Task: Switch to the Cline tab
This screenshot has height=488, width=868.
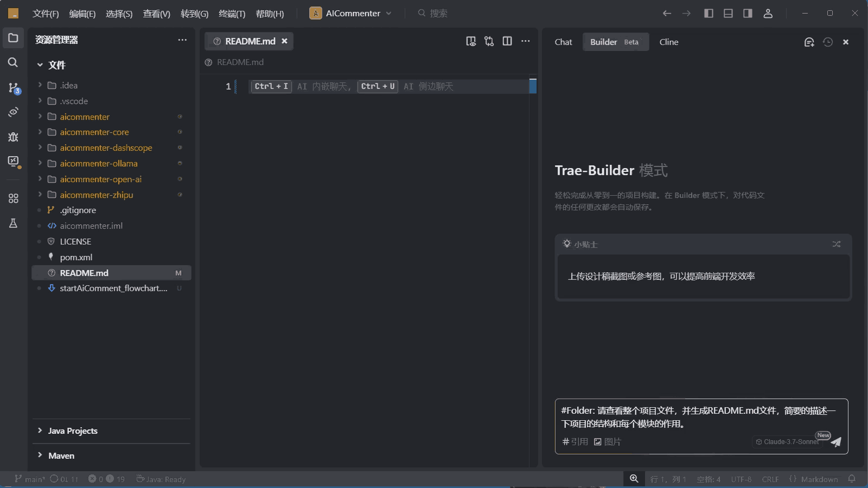Action: pyautogui.click(x=668, y=42)
